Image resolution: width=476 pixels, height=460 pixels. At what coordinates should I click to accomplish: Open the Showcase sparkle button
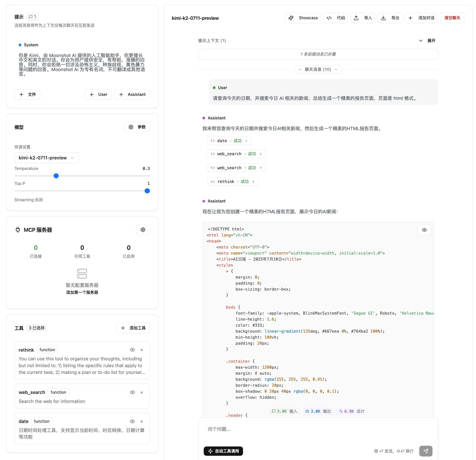(x=303, y=18)
